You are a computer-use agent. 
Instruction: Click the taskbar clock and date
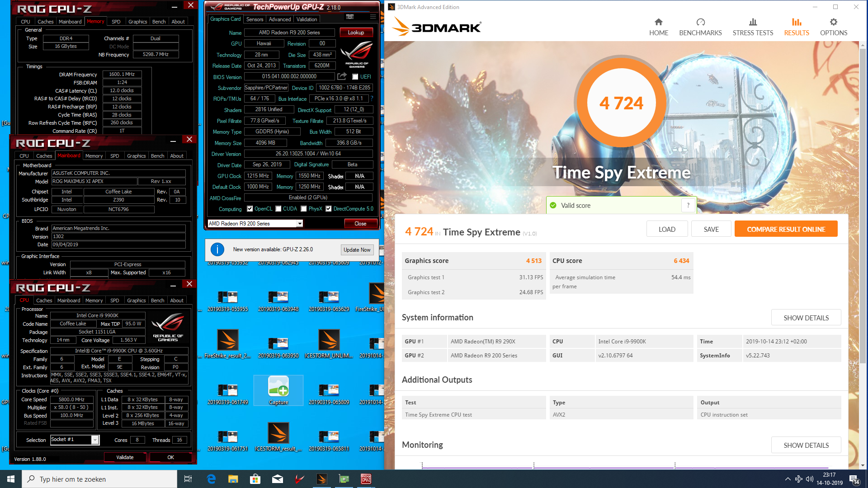tap(830, 479)
